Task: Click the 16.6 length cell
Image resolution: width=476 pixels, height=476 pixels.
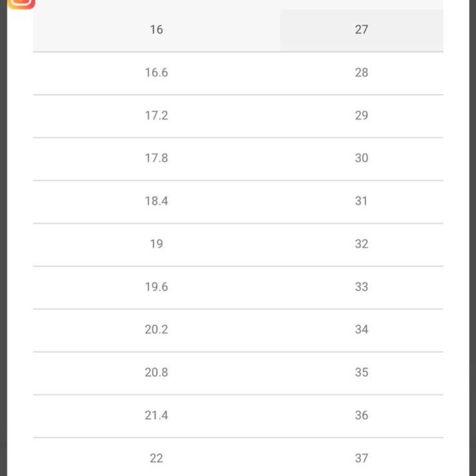Action: (156, 73)
